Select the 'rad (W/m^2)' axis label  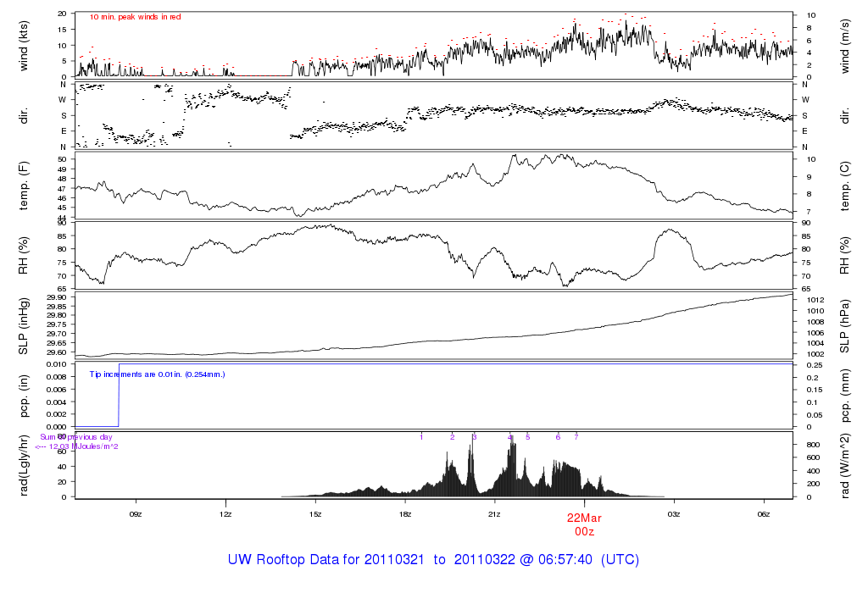click(845, 465)
